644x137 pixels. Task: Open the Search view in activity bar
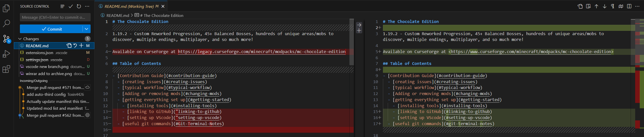[x=6, y=24]
